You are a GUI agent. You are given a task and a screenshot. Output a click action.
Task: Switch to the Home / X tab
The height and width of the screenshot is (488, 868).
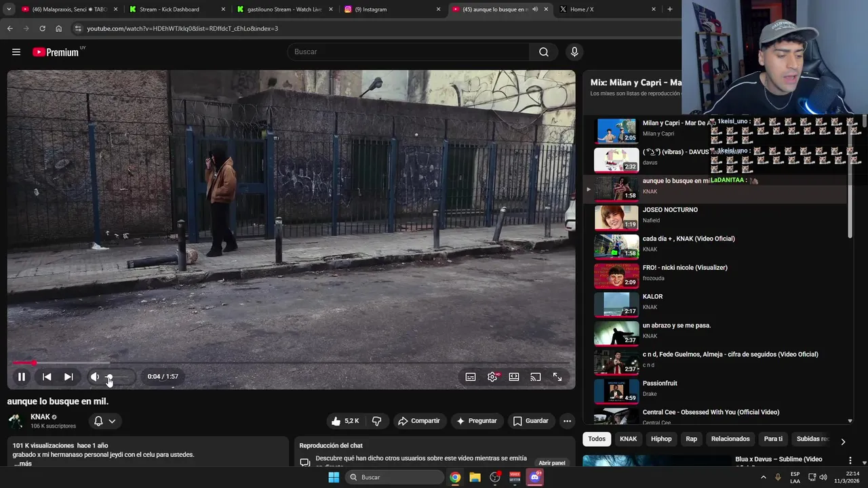point(607,9)
